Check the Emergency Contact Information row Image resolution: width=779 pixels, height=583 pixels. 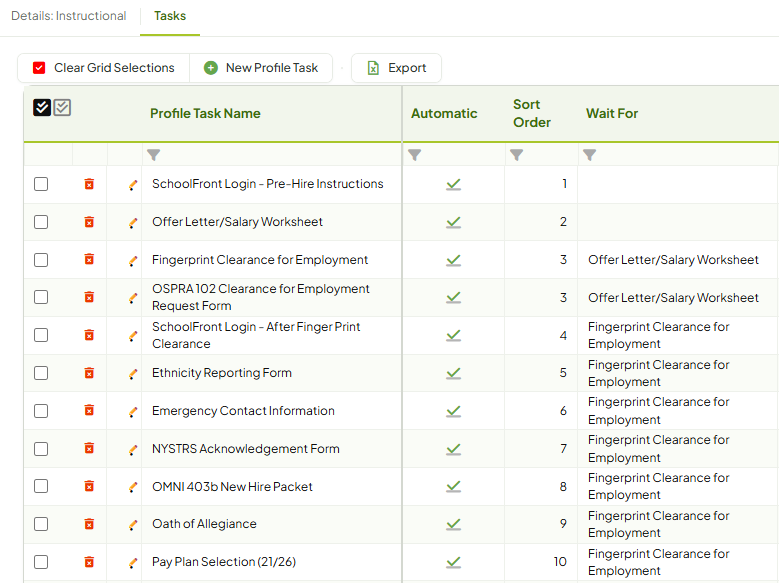41,411
